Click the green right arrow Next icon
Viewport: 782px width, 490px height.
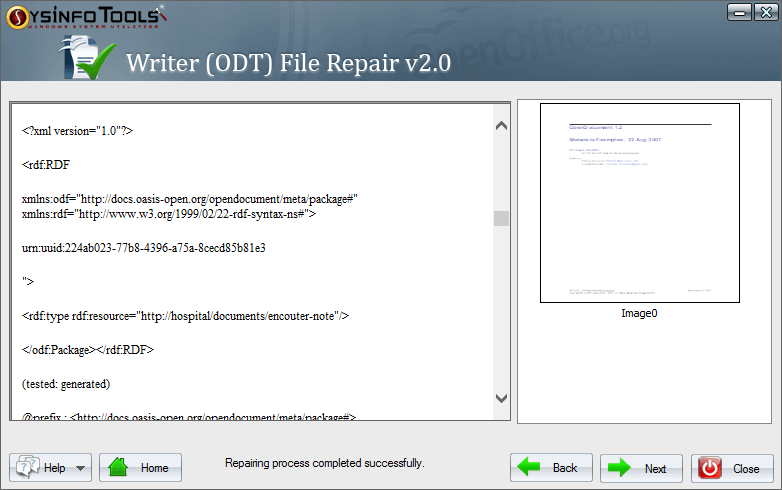(x=619, y=468)
